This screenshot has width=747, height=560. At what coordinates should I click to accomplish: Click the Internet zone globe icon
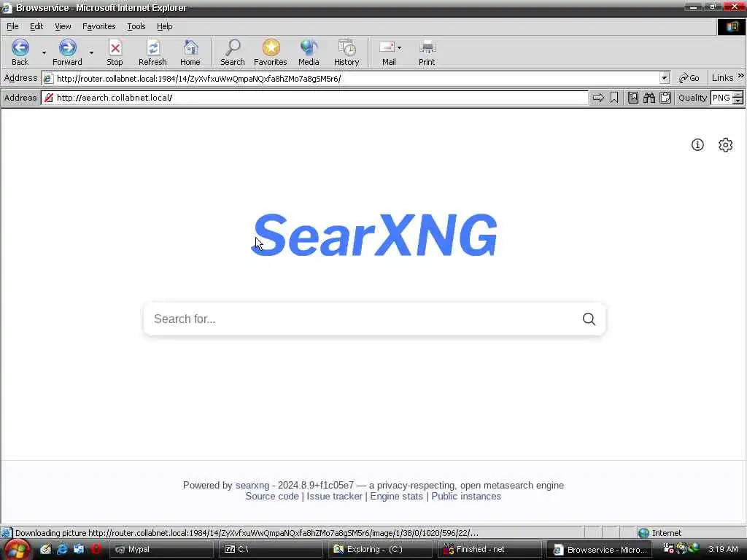click(643, 533)
